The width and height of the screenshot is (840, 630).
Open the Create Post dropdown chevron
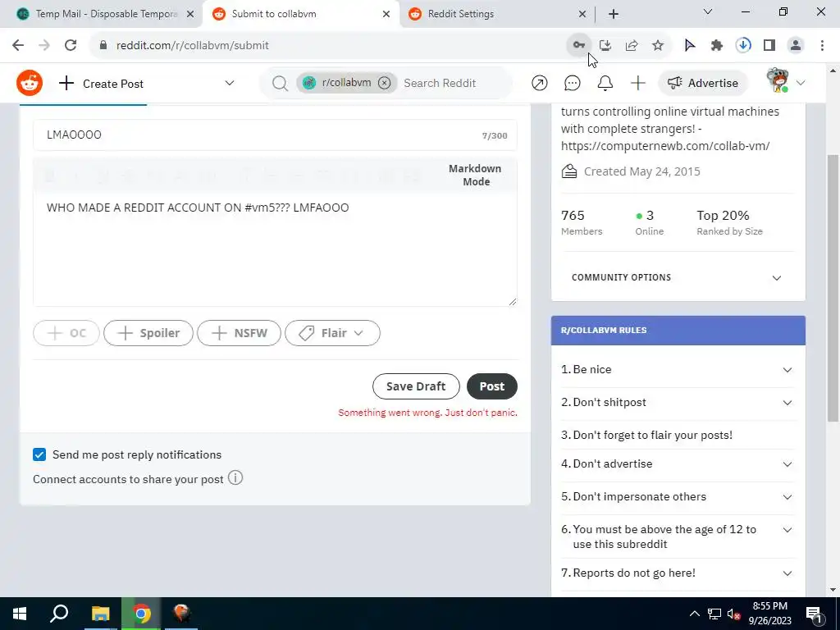230,83
